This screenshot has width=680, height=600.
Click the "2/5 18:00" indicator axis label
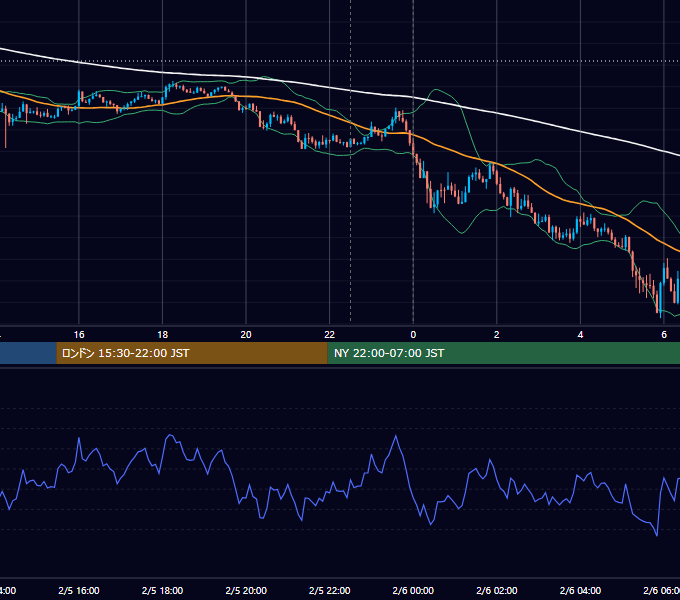163,590
